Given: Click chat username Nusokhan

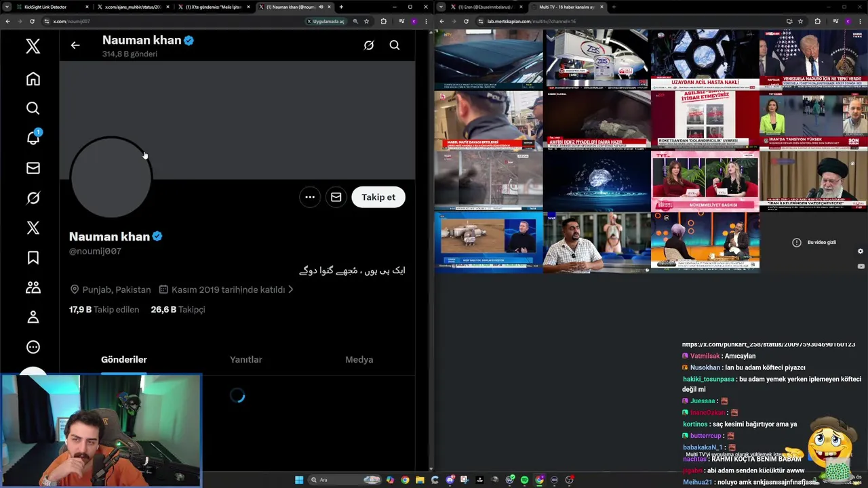Looking at the screenshot, I should (x=707, y=367).
